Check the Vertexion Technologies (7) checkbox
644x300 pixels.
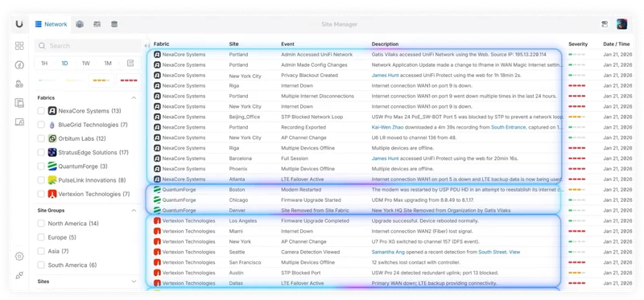tap(41, 194)
